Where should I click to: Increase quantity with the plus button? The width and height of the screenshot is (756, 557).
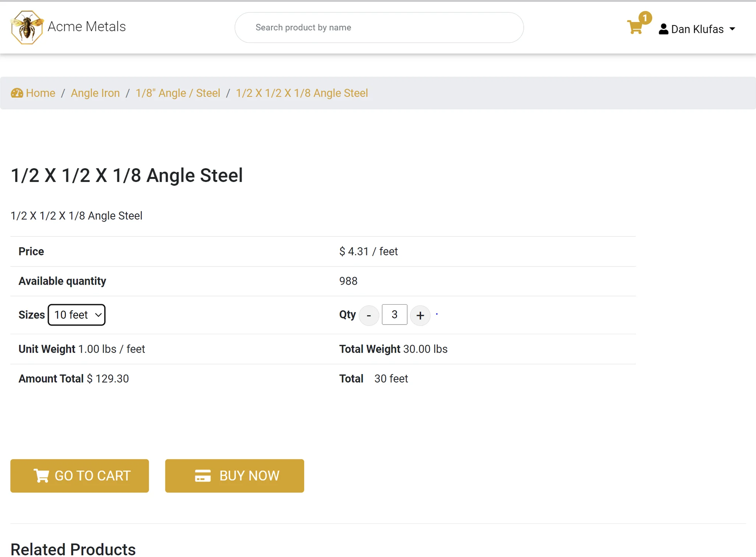tap(420, 315)
